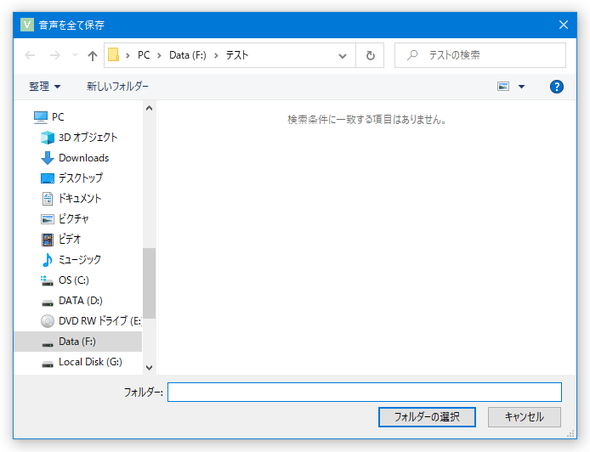
Task: Refresh the current folder view
Action: click(x=370, y=56)
